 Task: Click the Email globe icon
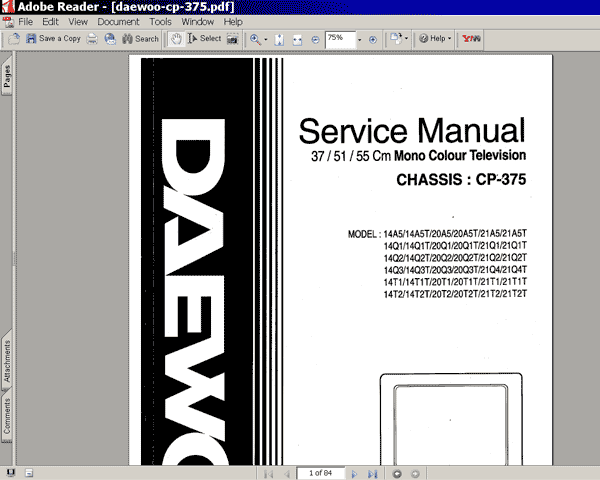tap(110, 39)
